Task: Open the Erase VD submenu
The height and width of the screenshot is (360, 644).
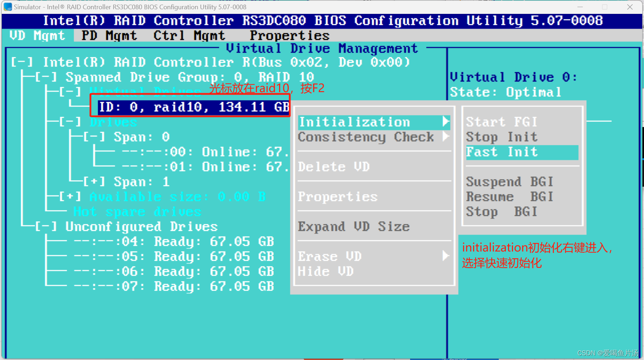Action: tap(374, 256)
